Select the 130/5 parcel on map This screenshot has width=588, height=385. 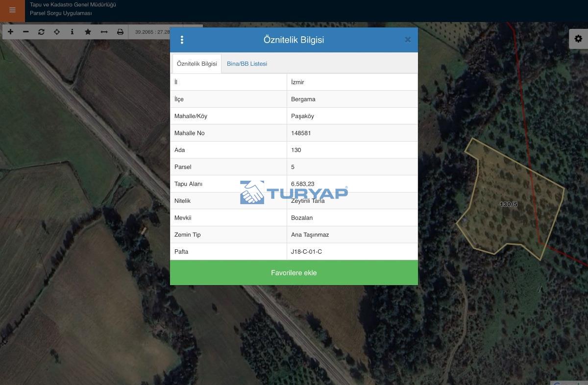pyautogui.click(x=509, y=204)
